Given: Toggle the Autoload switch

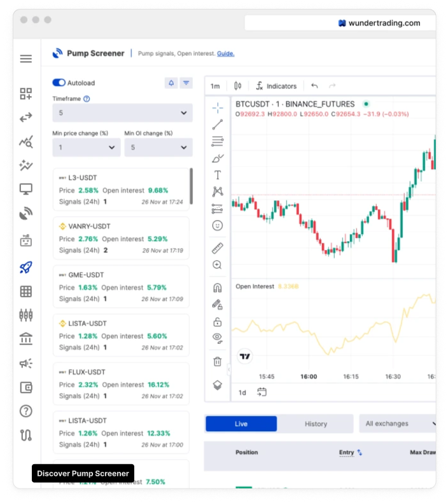Looking at the screenshot, I should click(x=59, y=83).
